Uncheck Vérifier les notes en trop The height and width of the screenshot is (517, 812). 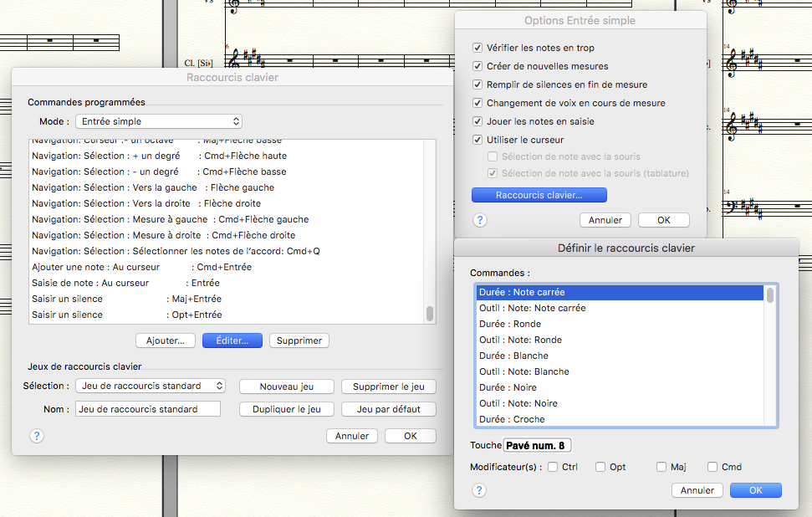click(x=477, y=49)
